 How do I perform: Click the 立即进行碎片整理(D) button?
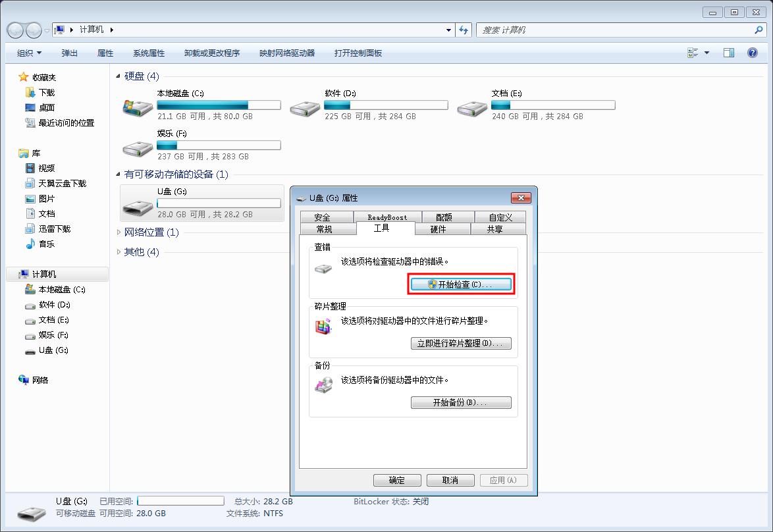461,343
